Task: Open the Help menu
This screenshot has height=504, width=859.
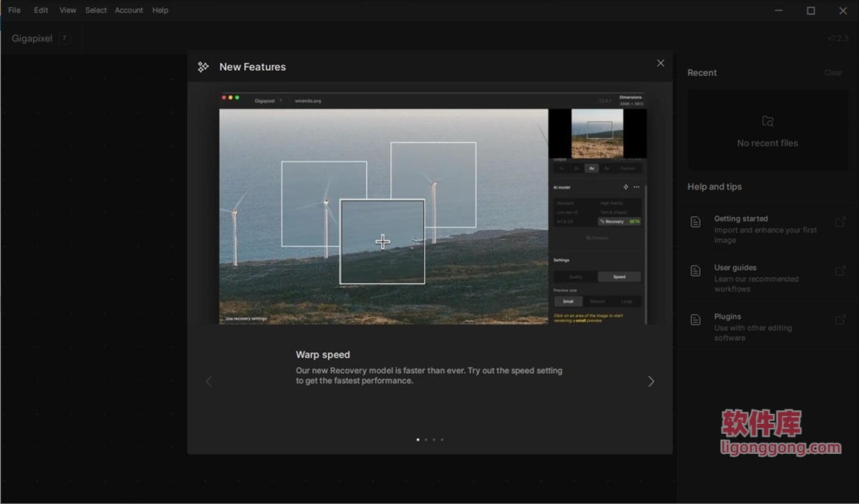Action: [160, 10]
